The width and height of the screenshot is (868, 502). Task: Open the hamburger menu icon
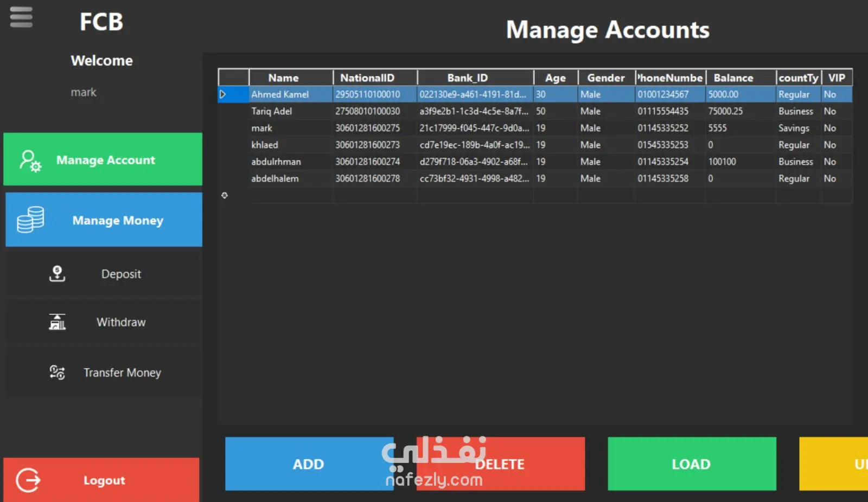21,17
